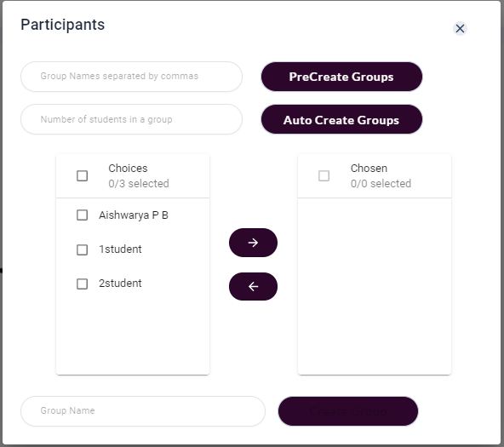Focus the Group Name input field
The height and width of the screenshot is (447, 504).
[x=143, y=411]
